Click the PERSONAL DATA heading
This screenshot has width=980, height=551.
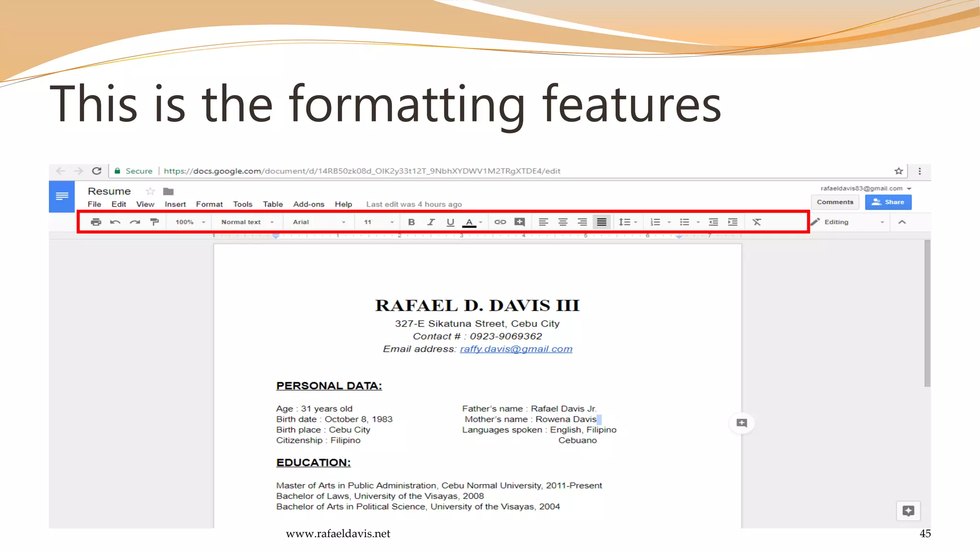(x=329, y=386)
